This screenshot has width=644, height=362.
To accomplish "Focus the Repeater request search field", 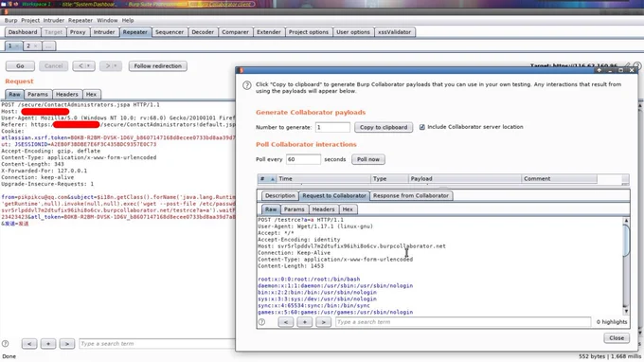I will click(157, 343).
